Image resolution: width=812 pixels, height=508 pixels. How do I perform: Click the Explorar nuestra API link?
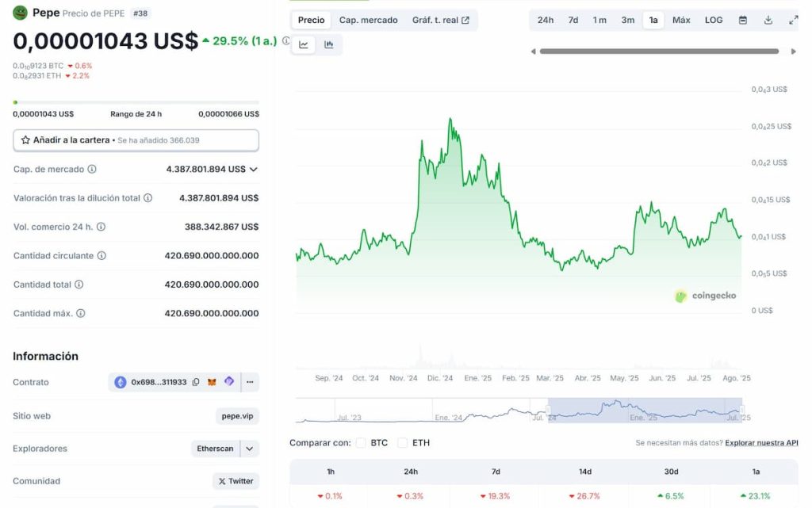click(760, 443)
